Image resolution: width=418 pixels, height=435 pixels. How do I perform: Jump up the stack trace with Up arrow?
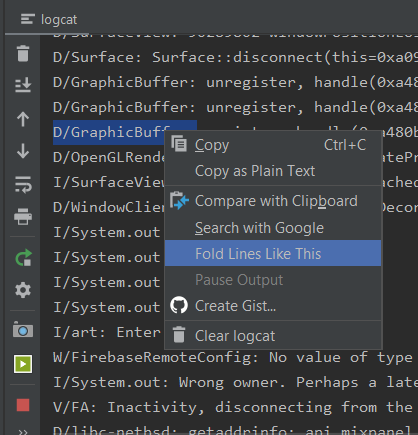pos(23,119)
